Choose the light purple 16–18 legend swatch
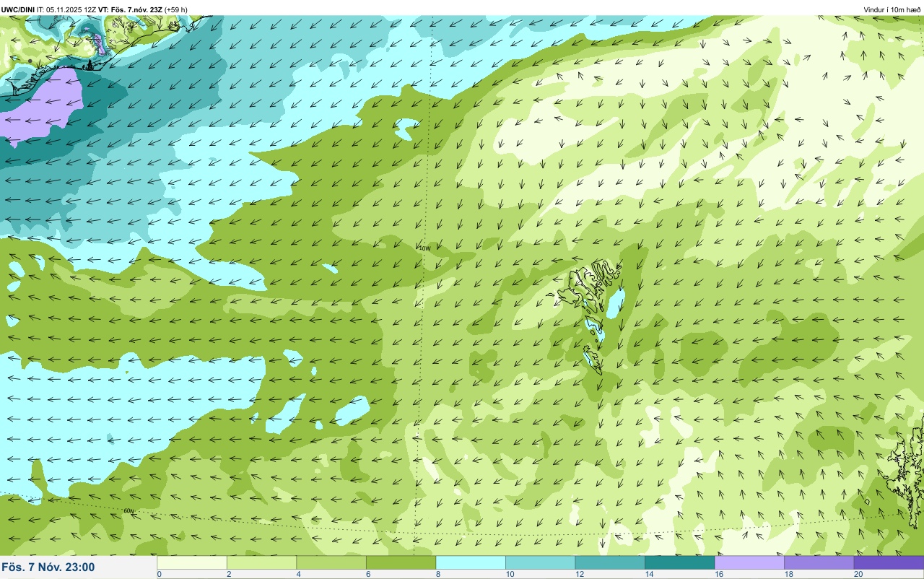Viewport: 924px width, 579px height. click(x=749, y=562)
